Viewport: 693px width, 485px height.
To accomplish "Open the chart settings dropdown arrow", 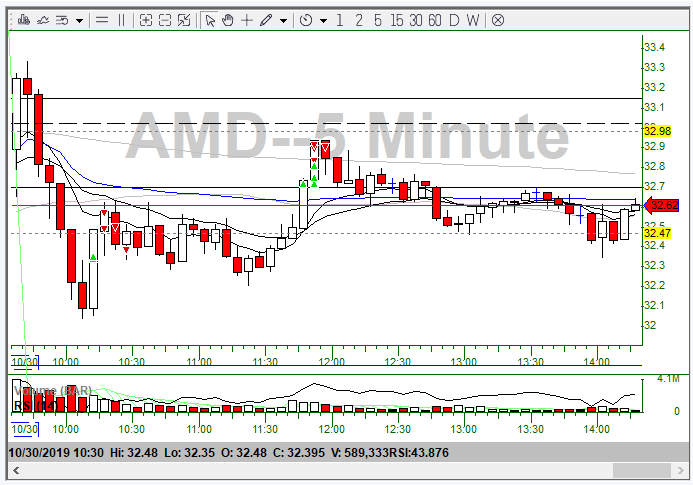I will click(x=80, y=20).
